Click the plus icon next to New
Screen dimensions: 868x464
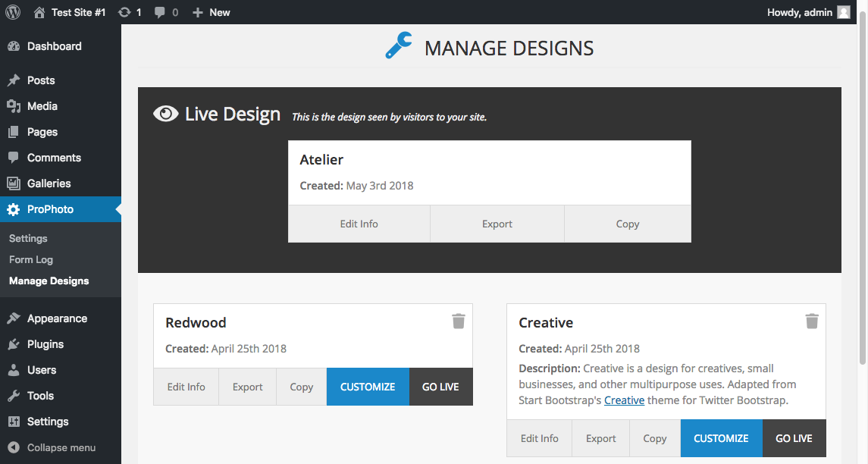(x=198, y=12)
